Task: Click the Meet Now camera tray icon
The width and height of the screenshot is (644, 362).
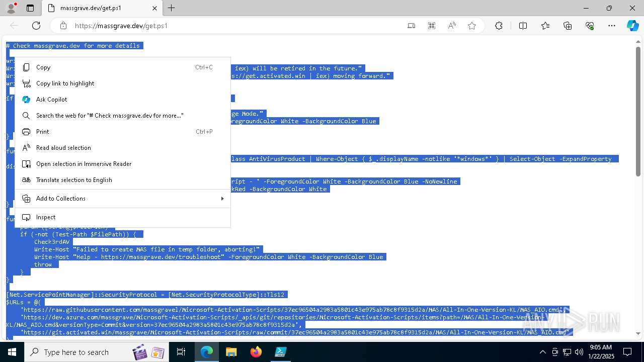Action: pos(555,352)
